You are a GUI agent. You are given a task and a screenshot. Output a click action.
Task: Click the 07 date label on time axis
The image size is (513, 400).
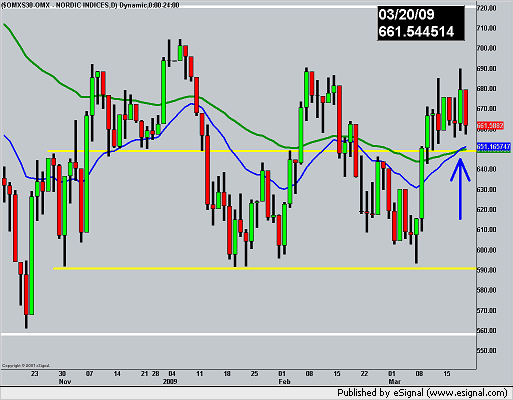(89, 374)
